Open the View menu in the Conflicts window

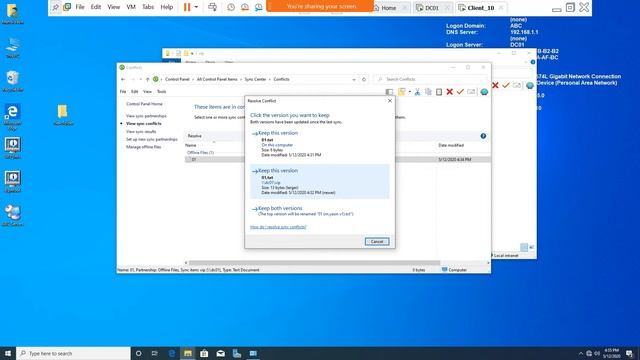pyautogui.click(x=147, y=92)
